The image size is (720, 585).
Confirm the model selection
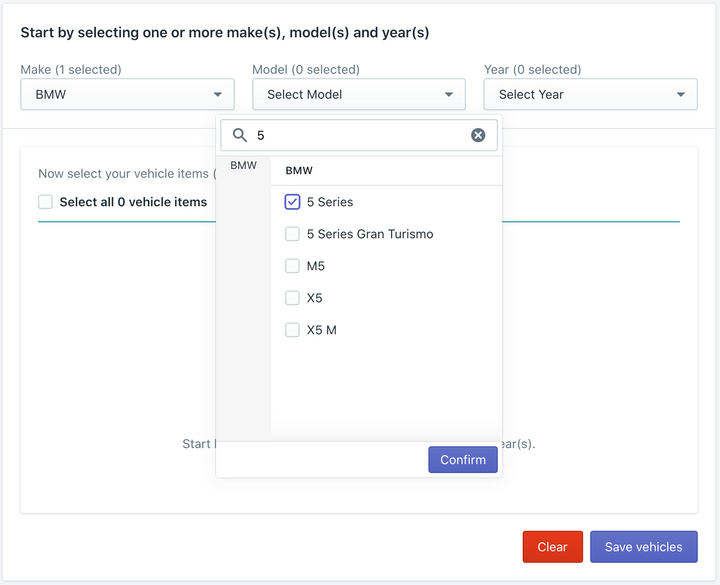pos(463,460)
